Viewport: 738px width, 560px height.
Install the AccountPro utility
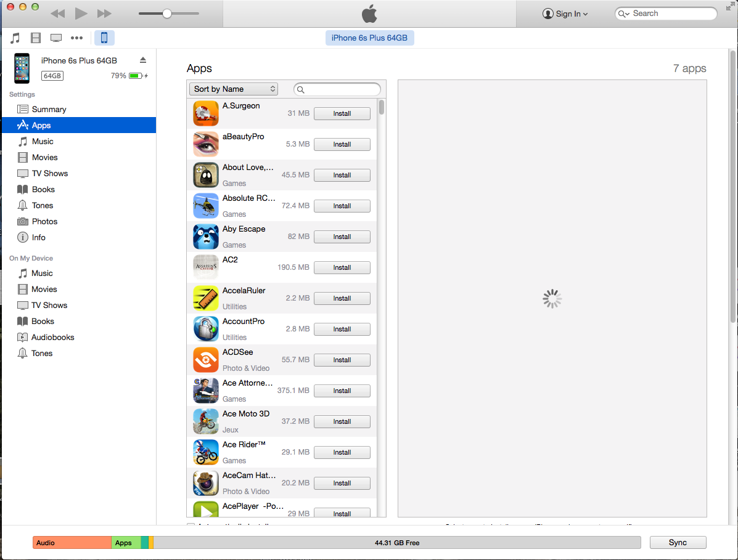pos(342,329)
